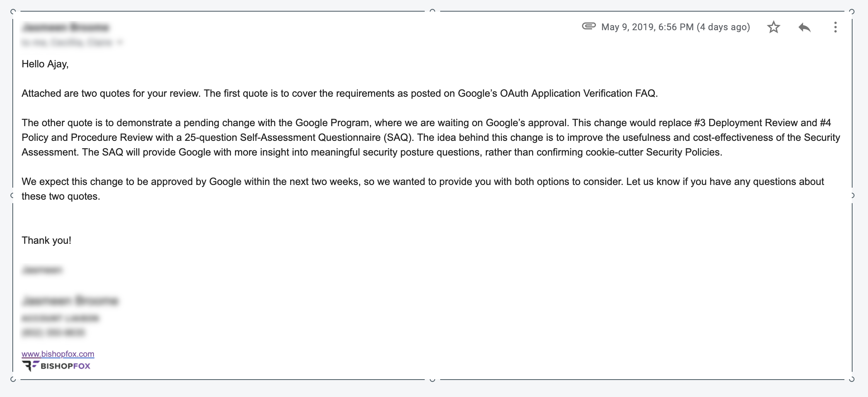Viewport: 868px width, 397px height.
Task: Click the Bishop Fox logo image
Action: tap(56, 366)
